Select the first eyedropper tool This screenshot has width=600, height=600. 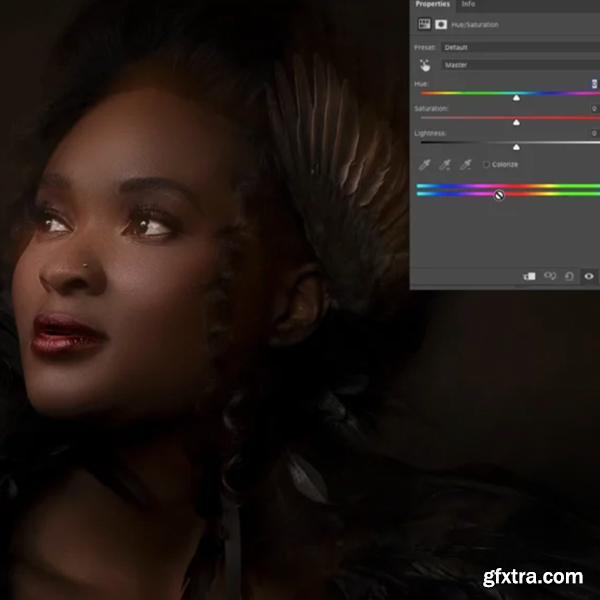(425, 164)
